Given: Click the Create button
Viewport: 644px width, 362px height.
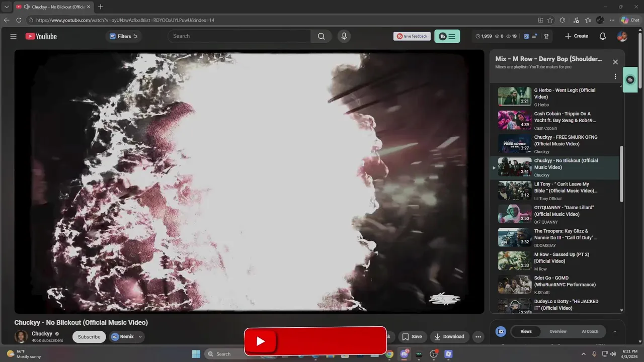Looking at the screenshot, I should 577,36.
